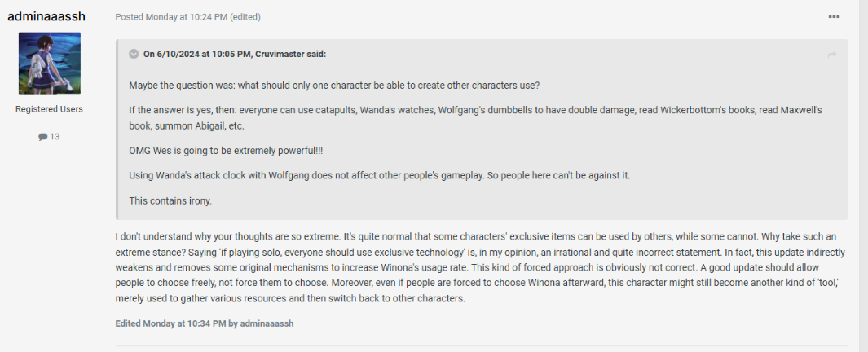Click the quote's faded go-to-post arrow icon
This screenshot has width=868, height=352.
[x=832, y=55]
